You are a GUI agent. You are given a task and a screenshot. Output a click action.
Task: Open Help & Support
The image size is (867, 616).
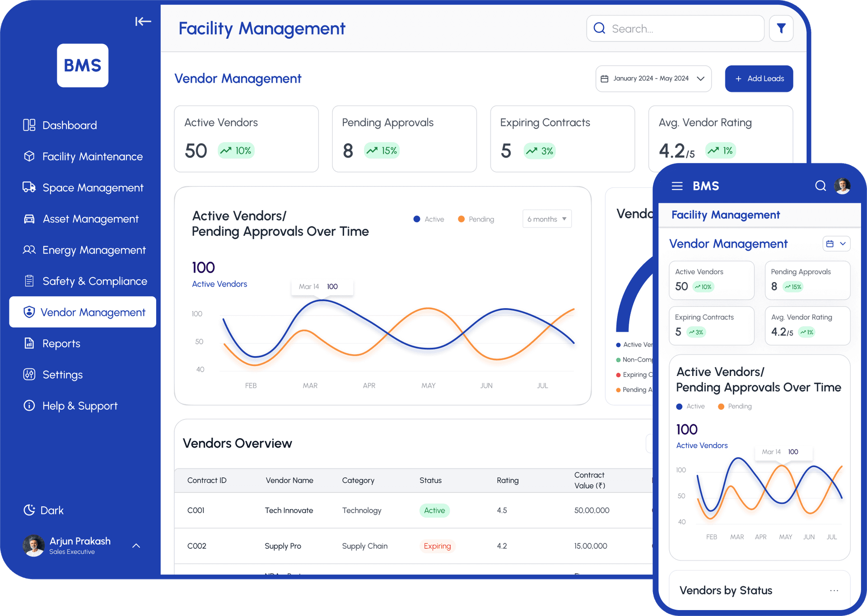tap(80, 405)
